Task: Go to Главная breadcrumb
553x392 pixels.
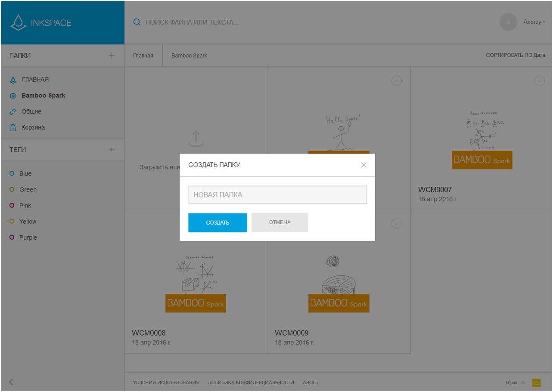Action: coord(143,56)
